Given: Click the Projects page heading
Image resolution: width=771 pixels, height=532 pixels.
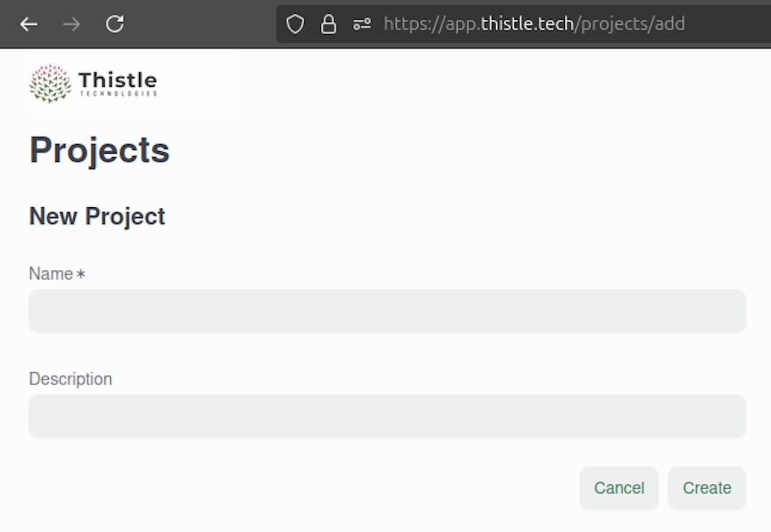Looking at the screenshot, I should (x=99, y=150).
